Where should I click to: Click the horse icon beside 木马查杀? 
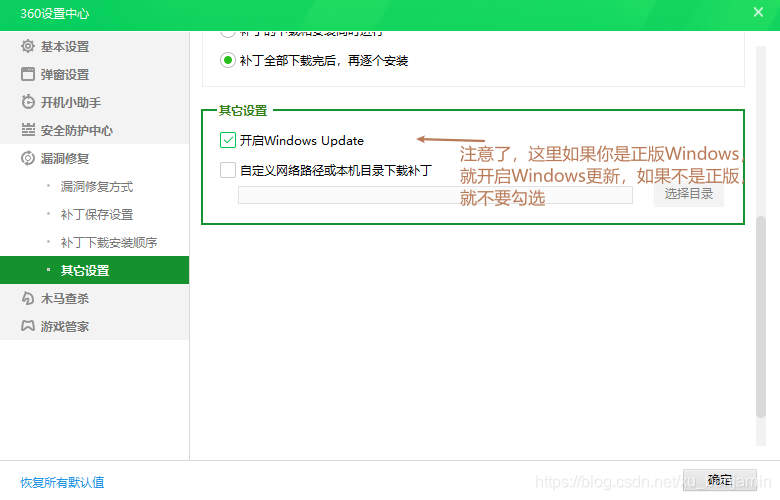tap(28, 298)
